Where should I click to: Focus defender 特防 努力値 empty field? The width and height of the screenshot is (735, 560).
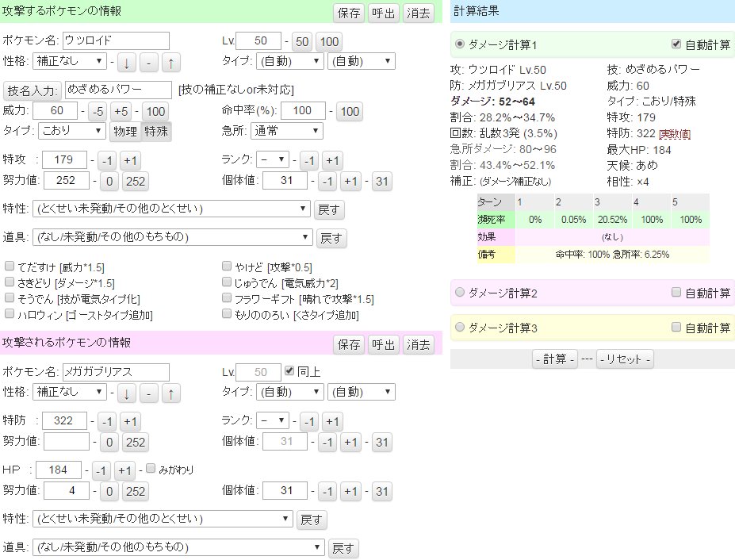tap(67, 441)
